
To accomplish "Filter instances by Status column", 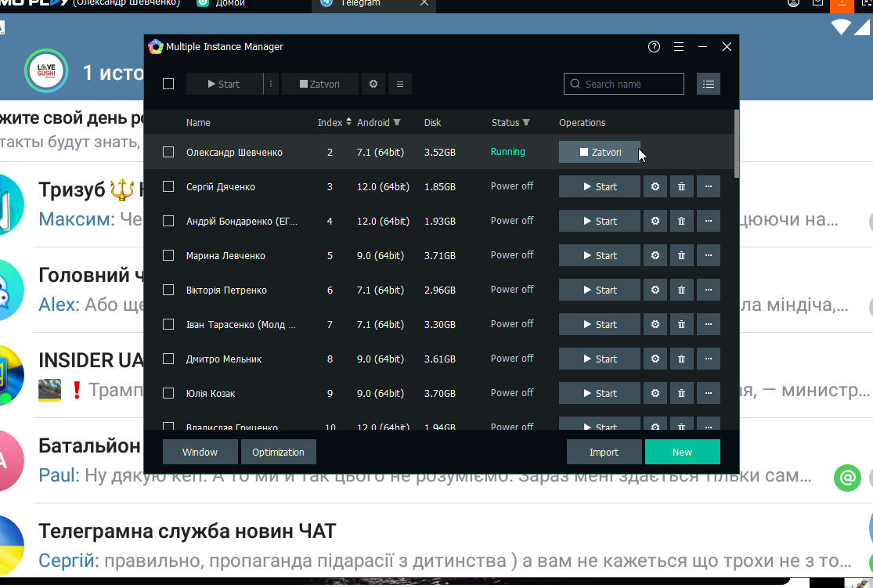I will click(x=526, y=122).
